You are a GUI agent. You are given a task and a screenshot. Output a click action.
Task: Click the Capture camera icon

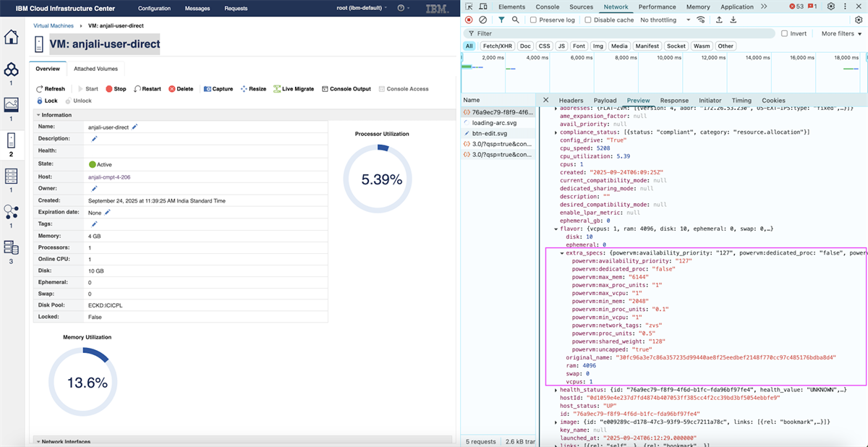208,89
